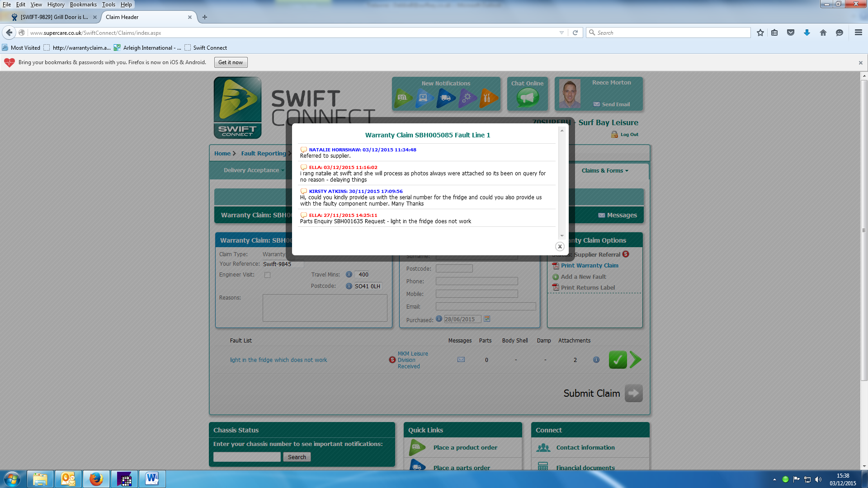Click the Firefox bookmark star icon
868x488 pixels.
click(760, 33)
